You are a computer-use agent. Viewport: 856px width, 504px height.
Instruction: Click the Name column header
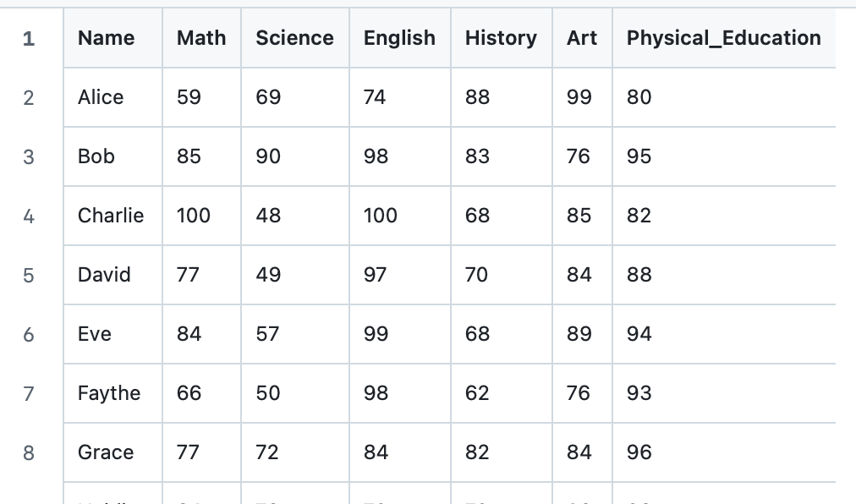tap(106, 38)
